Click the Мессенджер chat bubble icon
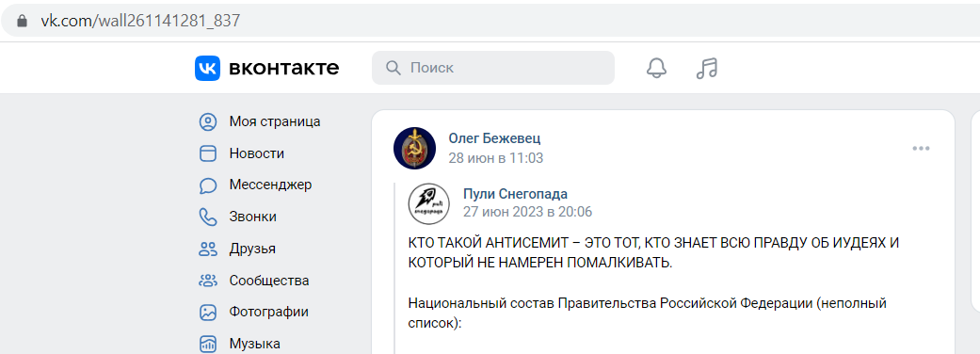Screen dimensions: 980x354 click(207, 185)
